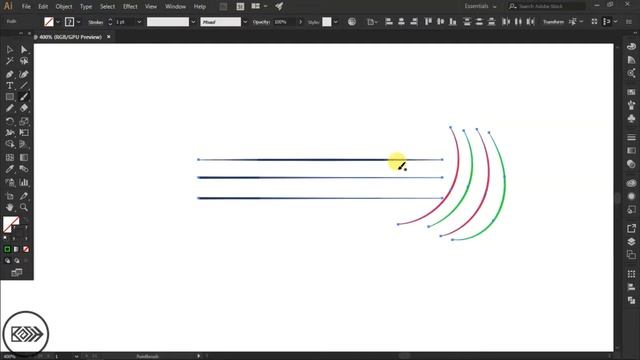Toggle Draw Normal mode
Screen dimensions: 640x360
(7, 260)
